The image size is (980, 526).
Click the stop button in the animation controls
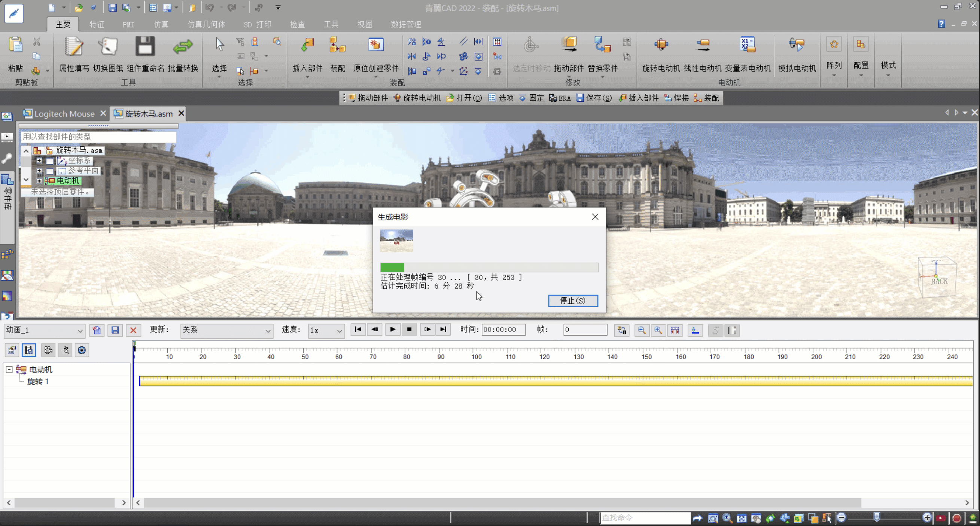tap(409, 329)
